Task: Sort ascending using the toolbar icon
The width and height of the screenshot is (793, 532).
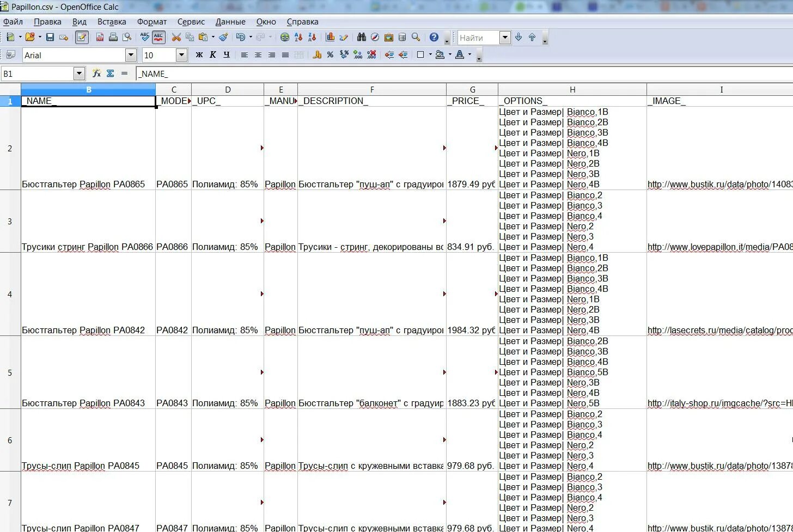Action: pyautogui.click(x=298, y=37)
